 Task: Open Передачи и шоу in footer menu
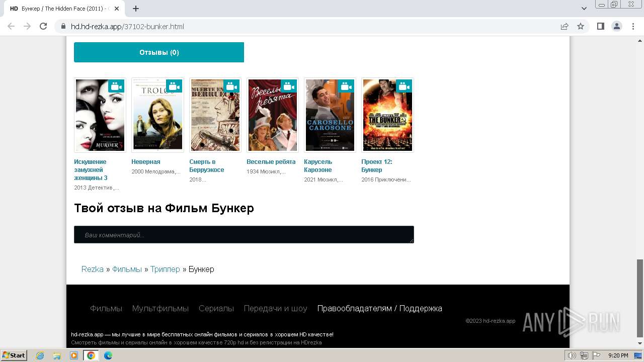pos(276,309)
